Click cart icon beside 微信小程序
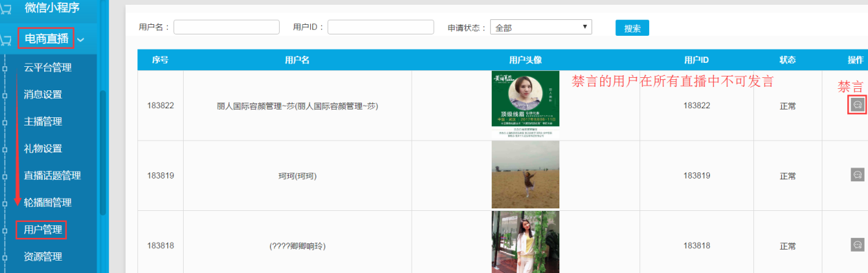868x273 pixels. [6, 9]
